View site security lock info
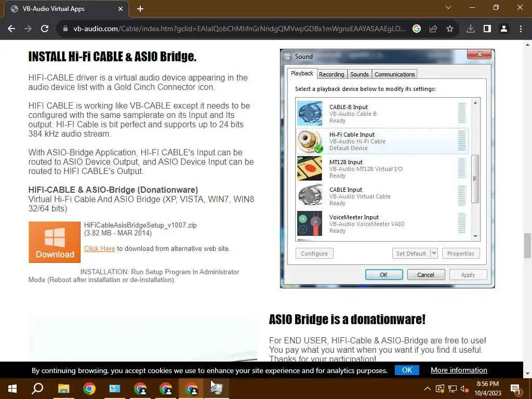 (65, 29)
